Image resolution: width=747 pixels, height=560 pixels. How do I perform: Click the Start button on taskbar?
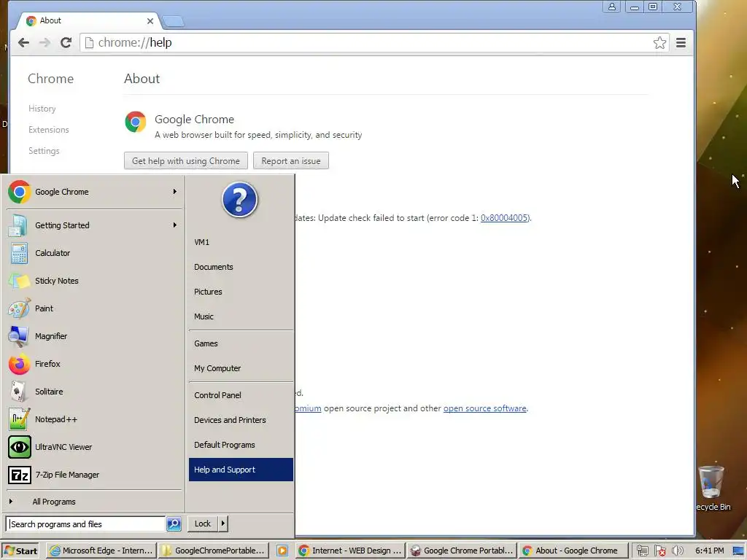(21, 551)
